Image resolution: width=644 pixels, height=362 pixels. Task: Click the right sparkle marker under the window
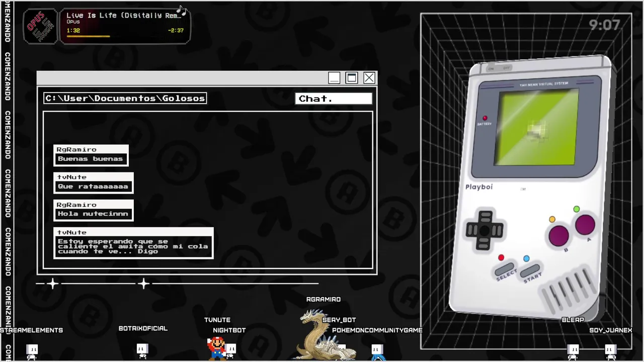tap(144, 284)
